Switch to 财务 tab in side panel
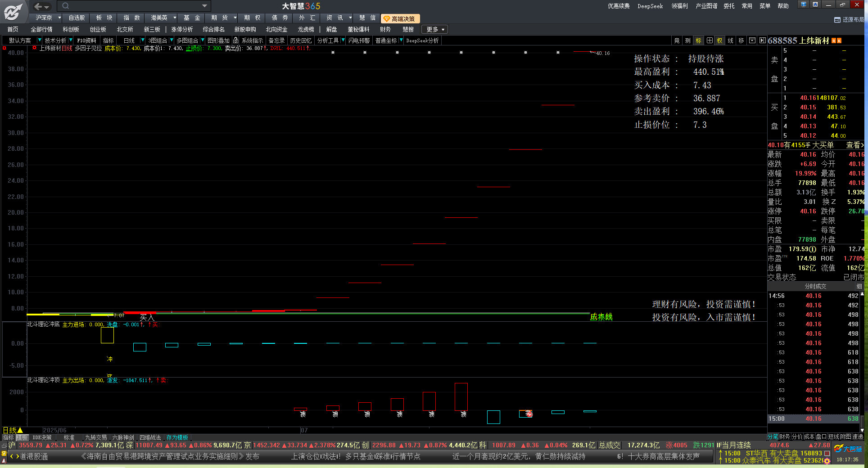The image size is (868, 468). pyautogui.click(x=784, y=436)
